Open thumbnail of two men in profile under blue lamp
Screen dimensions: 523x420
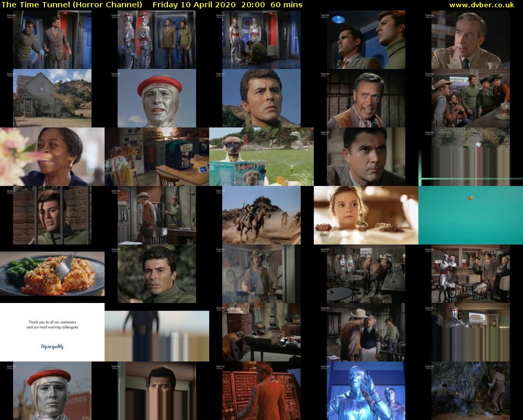tap(366, 40)
